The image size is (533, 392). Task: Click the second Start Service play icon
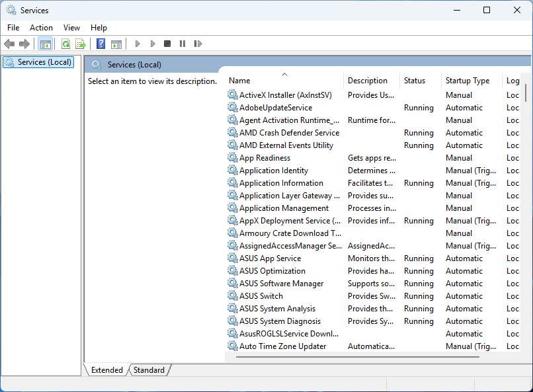tap(153, 44)
